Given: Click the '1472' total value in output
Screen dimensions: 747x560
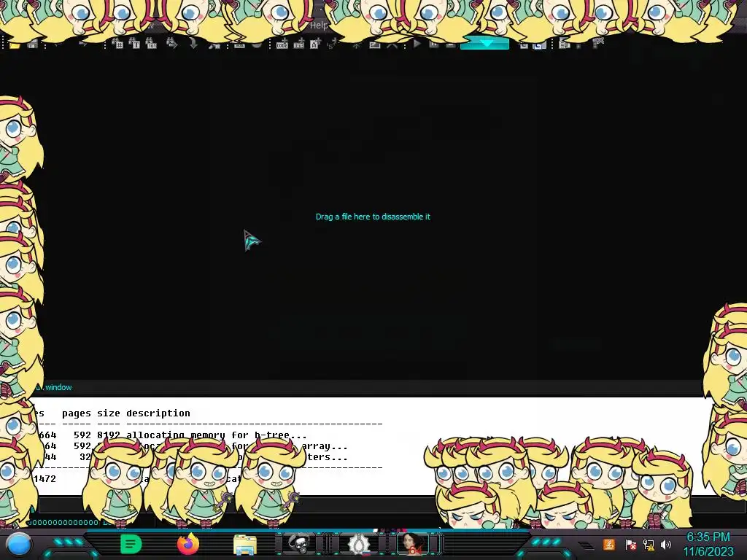Looking at the screenshot, I should pyautogui.click(x=44, y=478).
